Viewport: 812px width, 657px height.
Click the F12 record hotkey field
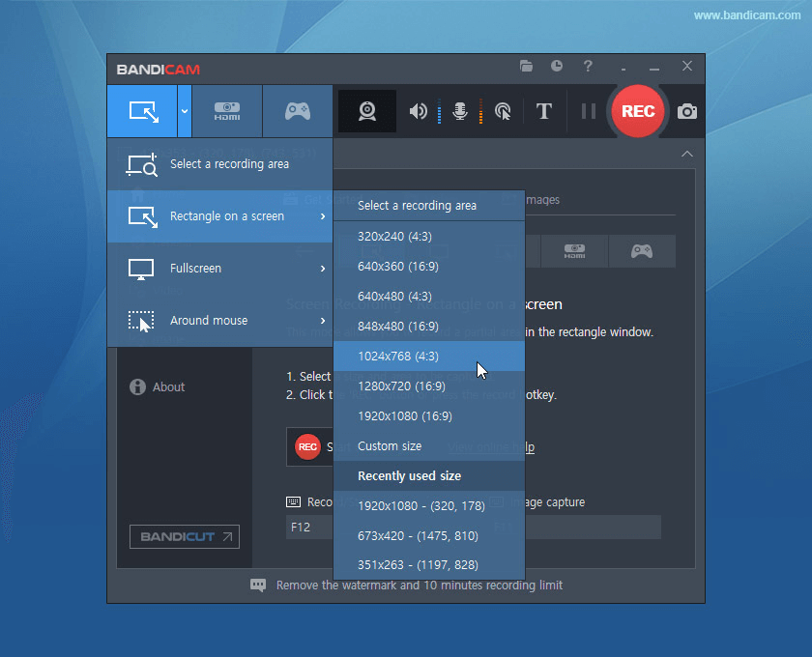pyautogui.click(x=309, y=528)
